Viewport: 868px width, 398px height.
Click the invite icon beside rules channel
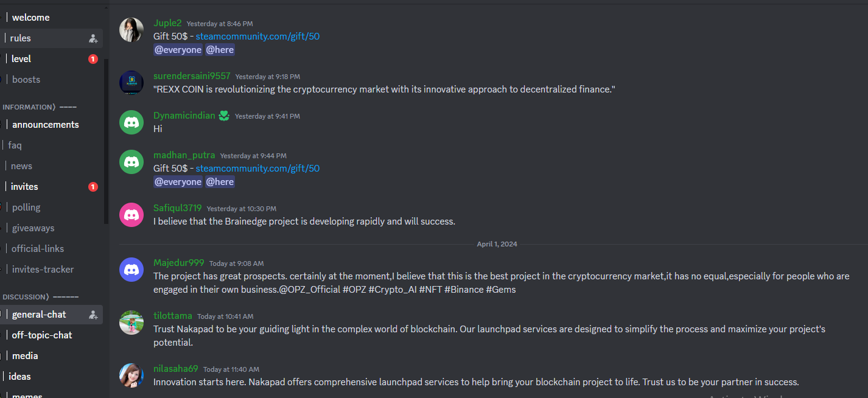tap(93, 38)
